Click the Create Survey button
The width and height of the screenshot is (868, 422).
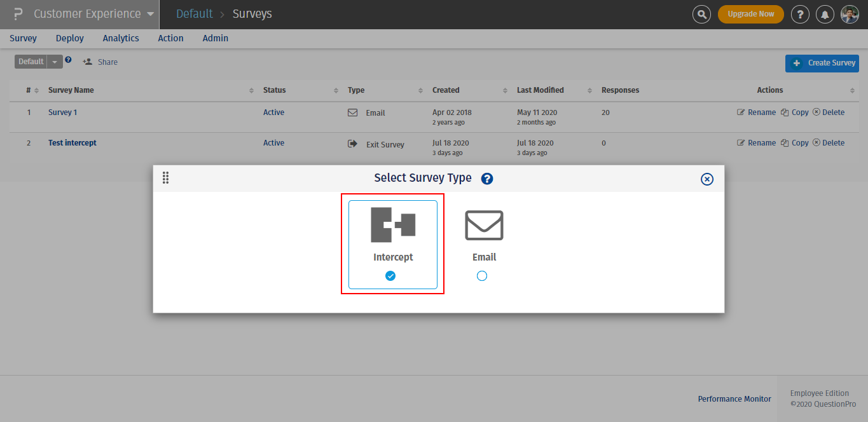(x=822, y=63)
